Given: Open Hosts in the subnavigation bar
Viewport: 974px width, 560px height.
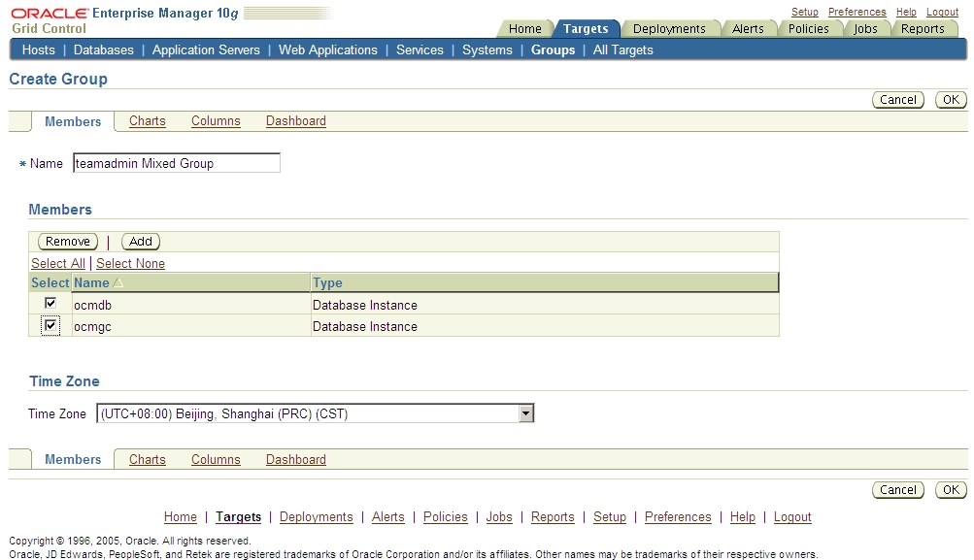Looking at the screenshot, I should pyautogui.click(x=39, y=49).
